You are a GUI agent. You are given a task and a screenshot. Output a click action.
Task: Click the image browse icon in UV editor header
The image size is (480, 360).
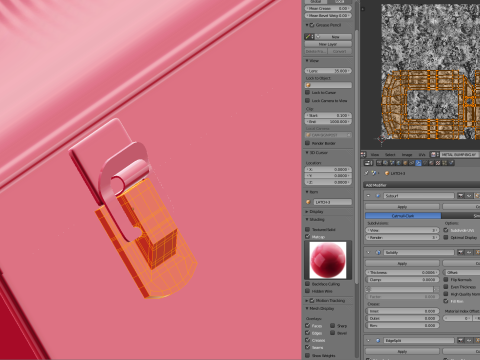(435, 154)
